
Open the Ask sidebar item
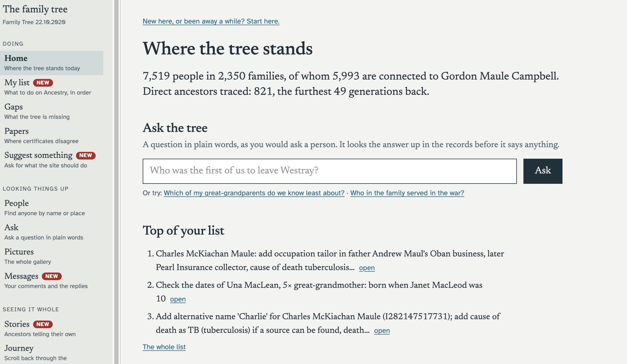(x=52, y=232)
